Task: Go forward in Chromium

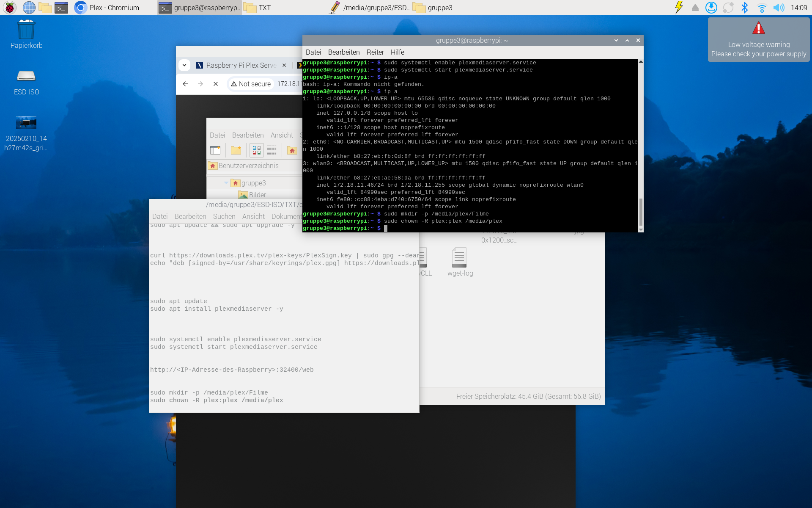Action: coord(200,84)
